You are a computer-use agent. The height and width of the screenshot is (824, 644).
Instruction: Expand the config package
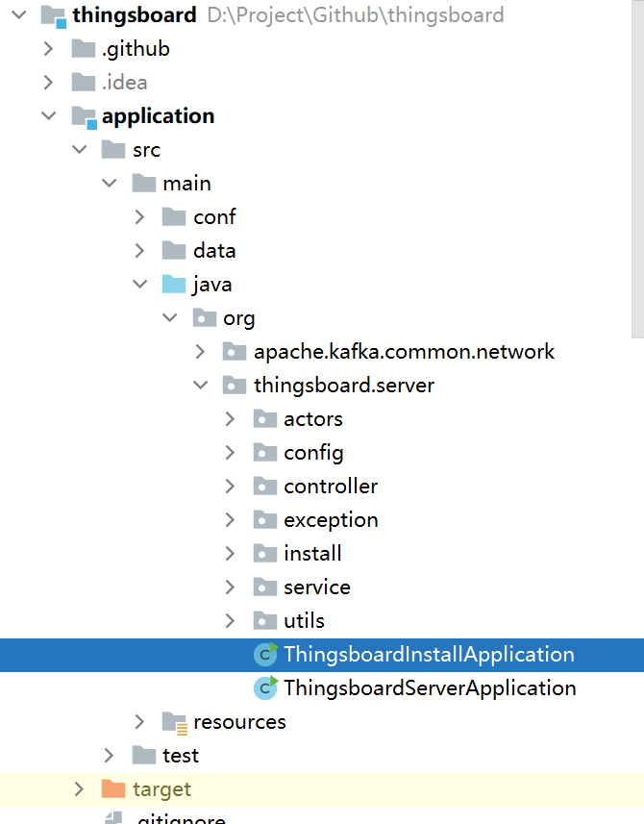230,453
